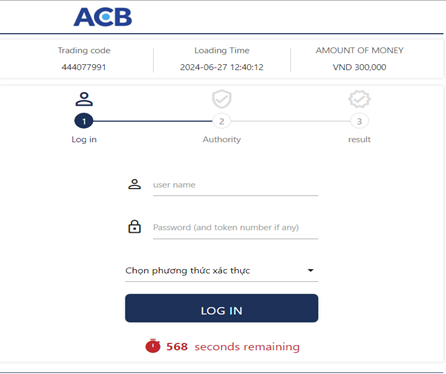Click the 'Authority' step label
Image resolution: width=446 pixels, height=374 pixels.
click(x=222, y=139)
